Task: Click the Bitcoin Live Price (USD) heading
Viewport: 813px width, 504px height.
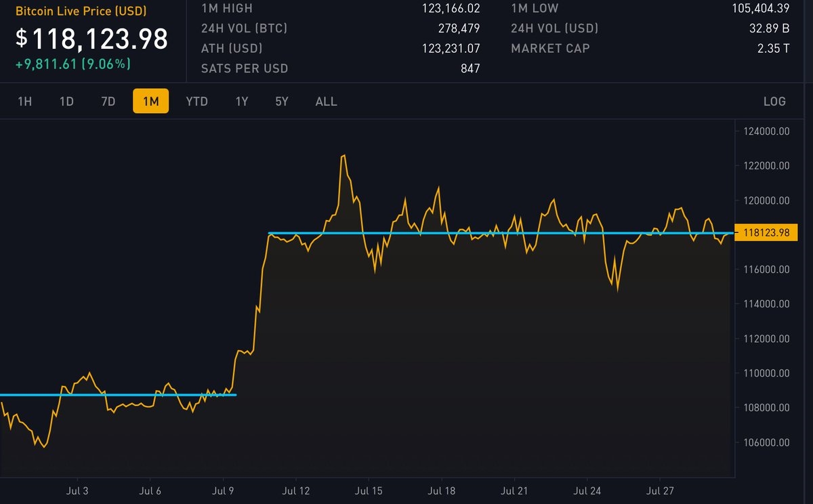Action: tap(81, 12)
